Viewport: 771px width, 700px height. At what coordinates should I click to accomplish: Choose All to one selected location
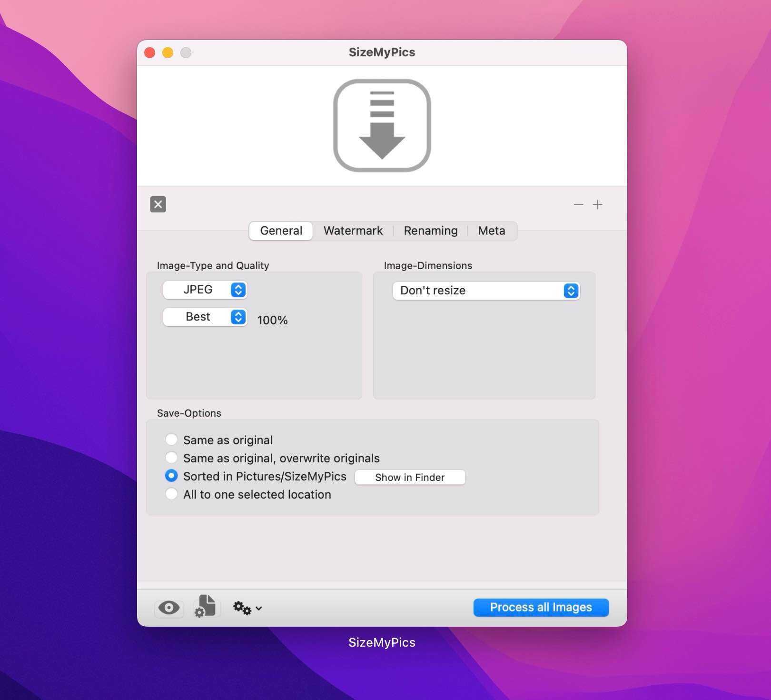[x=171, y=494]
